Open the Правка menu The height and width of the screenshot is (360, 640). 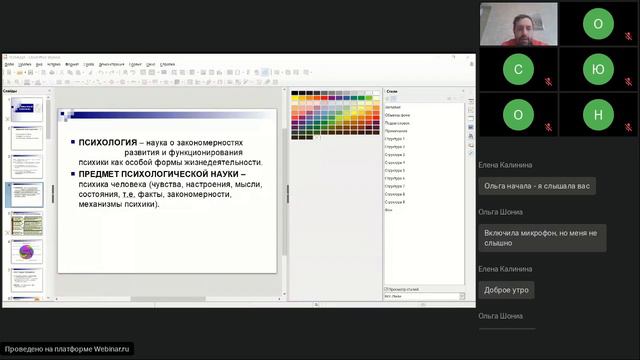coord(24,64)
